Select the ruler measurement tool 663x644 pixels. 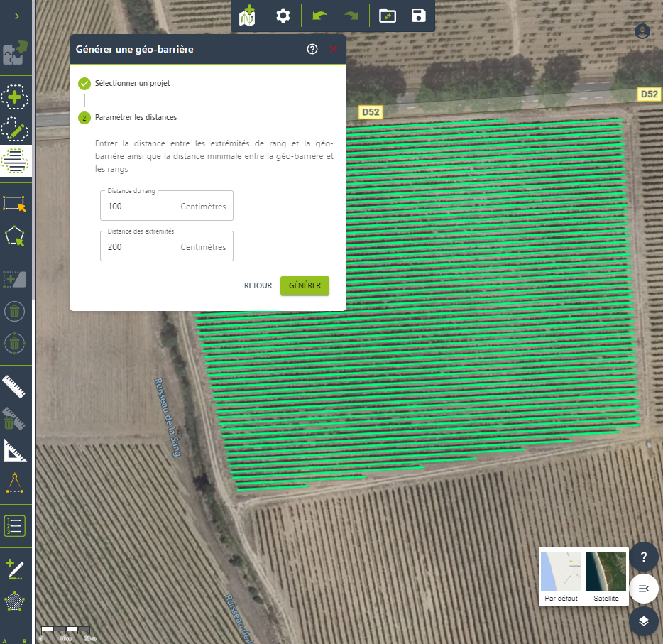pyautogui.click(x=15, y=386)
